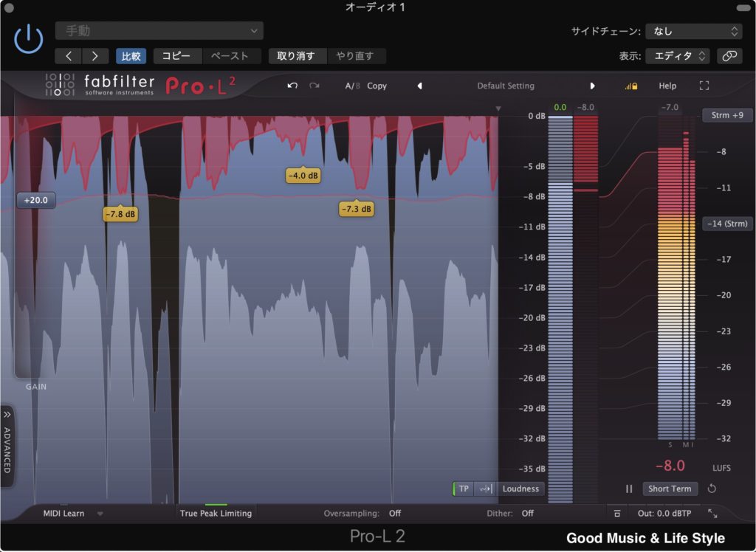Viewport: 756px width, 552px height.
Task: Click the やり直す redo button
Action: pos(355,56)
